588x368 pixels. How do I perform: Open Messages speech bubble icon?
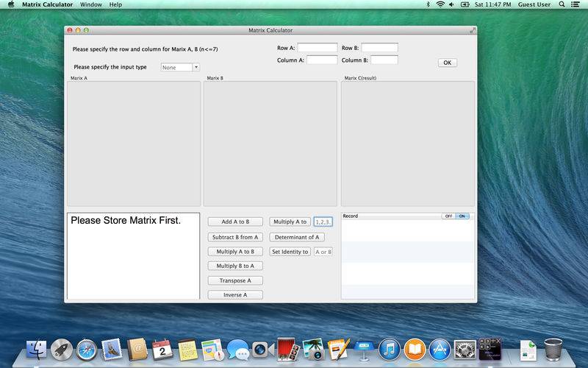tap(237, 349)
